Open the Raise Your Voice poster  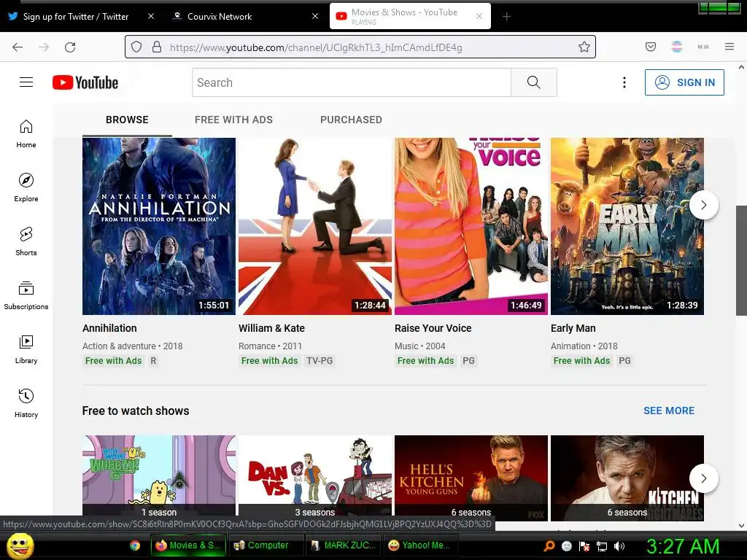471,226
